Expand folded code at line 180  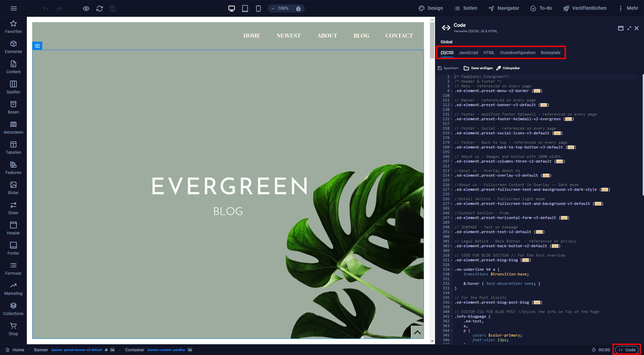point(571,147)
